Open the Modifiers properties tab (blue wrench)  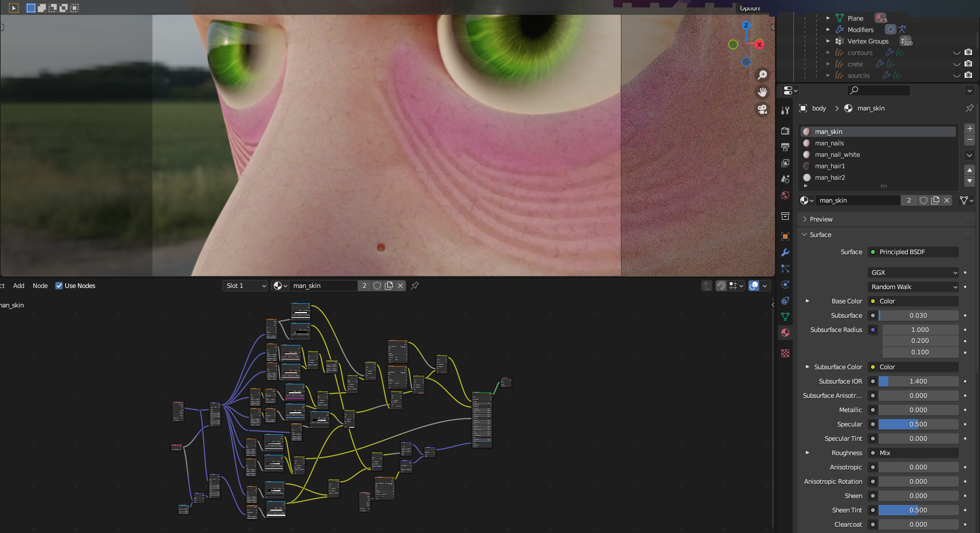click(x=785, y=252)
